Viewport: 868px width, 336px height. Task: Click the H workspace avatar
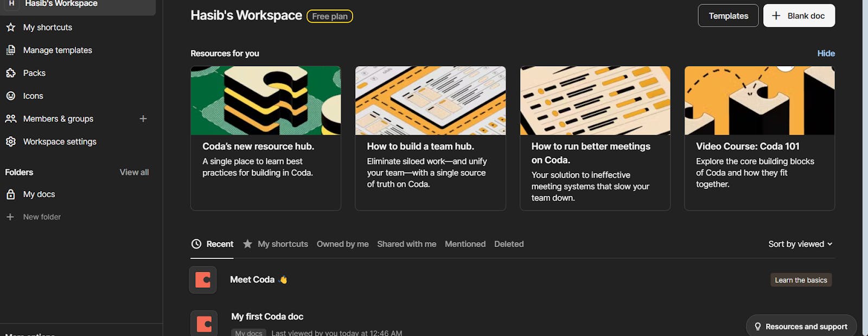click(x=11, y=4)
